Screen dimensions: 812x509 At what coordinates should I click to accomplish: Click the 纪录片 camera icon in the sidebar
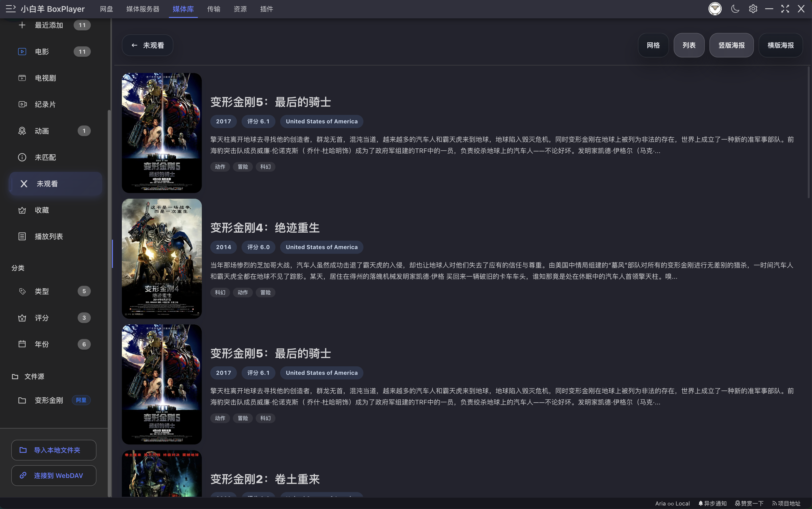22,104
